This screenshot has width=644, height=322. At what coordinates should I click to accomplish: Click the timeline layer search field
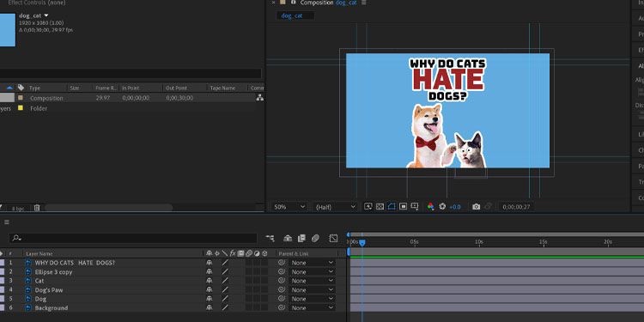tap(133, 238)
